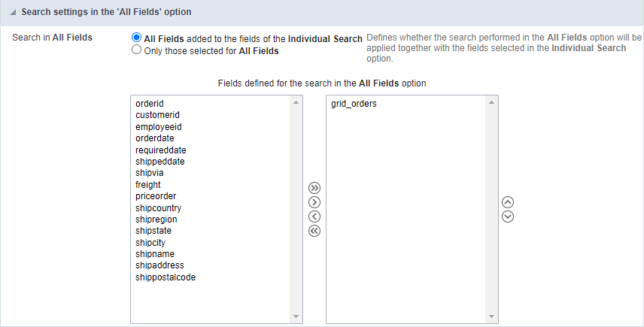Select orderid in the fields list
The height and width of the screenshot is (327, 644).
pos(150,104)
